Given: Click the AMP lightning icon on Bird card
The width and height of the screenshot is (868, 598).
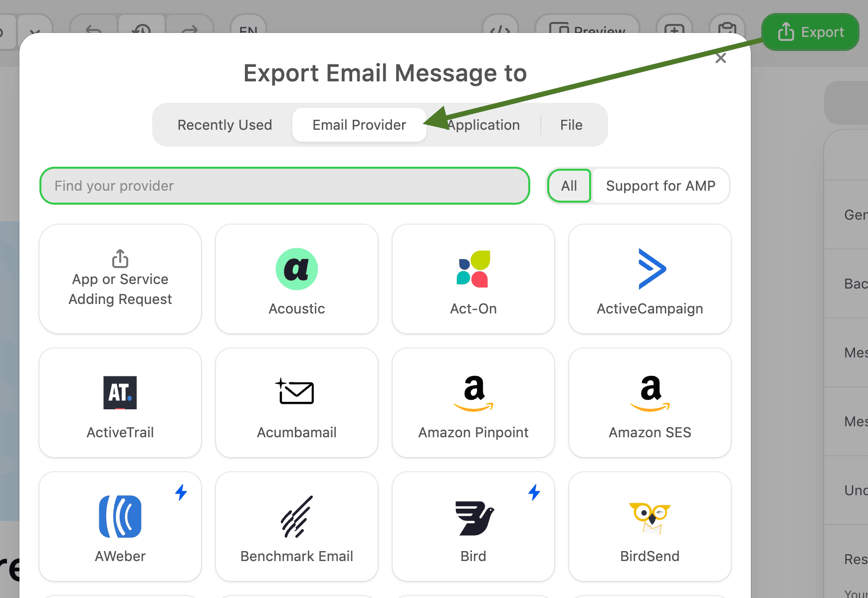Looking at the screenshot, I should point(534,492).
